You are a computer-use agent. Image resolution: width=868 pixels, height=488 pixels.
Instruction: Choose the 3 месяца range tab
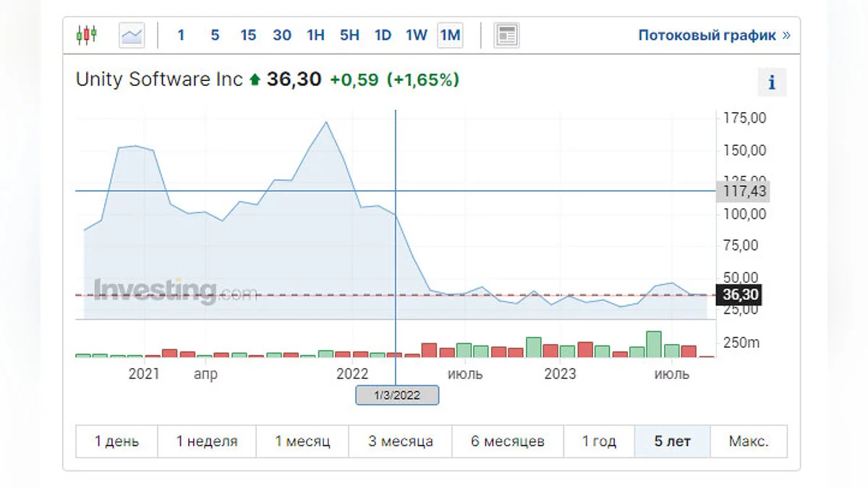tap(401, 441)
